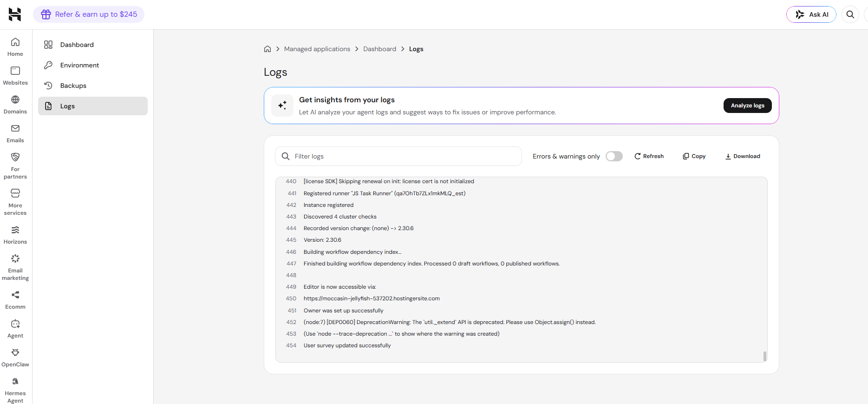This screenshot has width=868, height=404.
Task: Click 'node --trace-deprecation' log line 453
Action: pyautogui.click(x=401, y=334)
